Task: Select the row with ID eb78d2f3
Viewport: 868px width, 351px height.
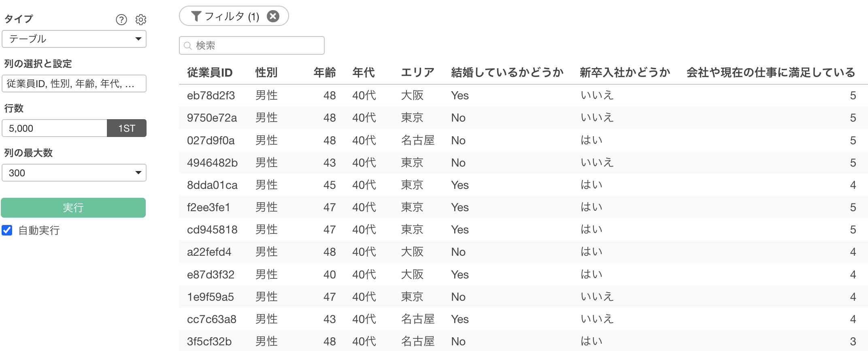Action: point(211,95)
